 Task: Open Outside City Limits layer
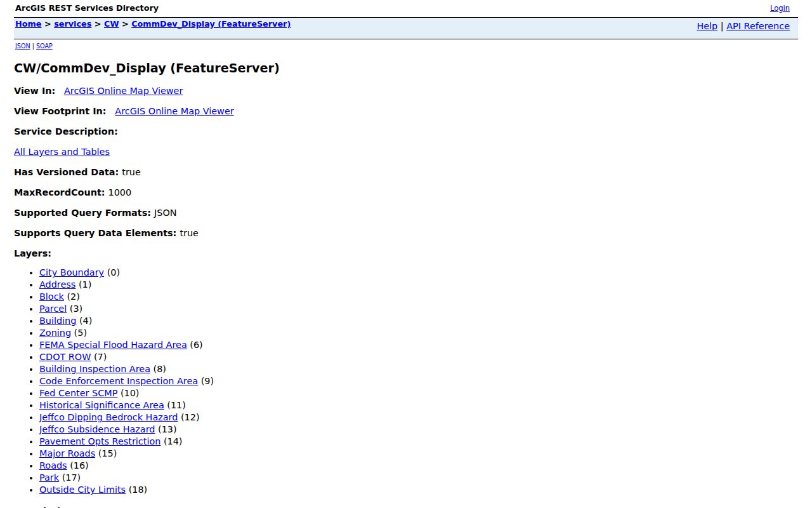click(x=82, y=490)
